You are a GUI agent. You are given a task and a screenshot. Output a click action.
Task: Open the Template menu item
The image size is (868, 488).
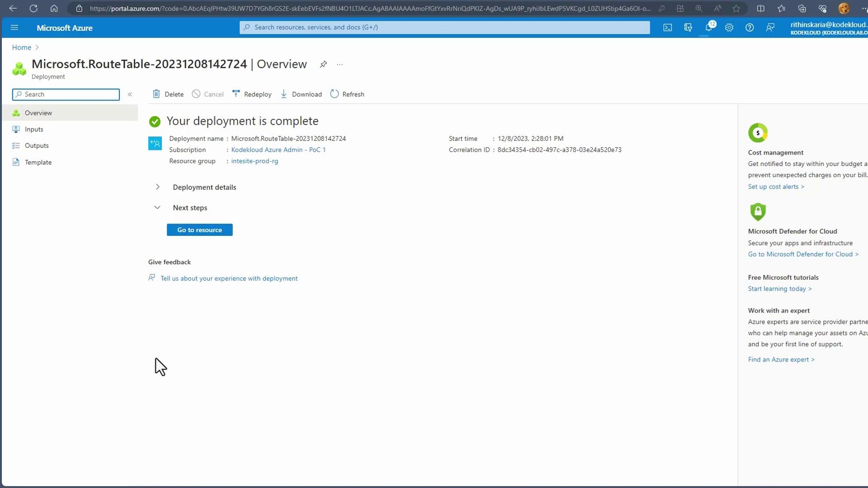point(38,162)
